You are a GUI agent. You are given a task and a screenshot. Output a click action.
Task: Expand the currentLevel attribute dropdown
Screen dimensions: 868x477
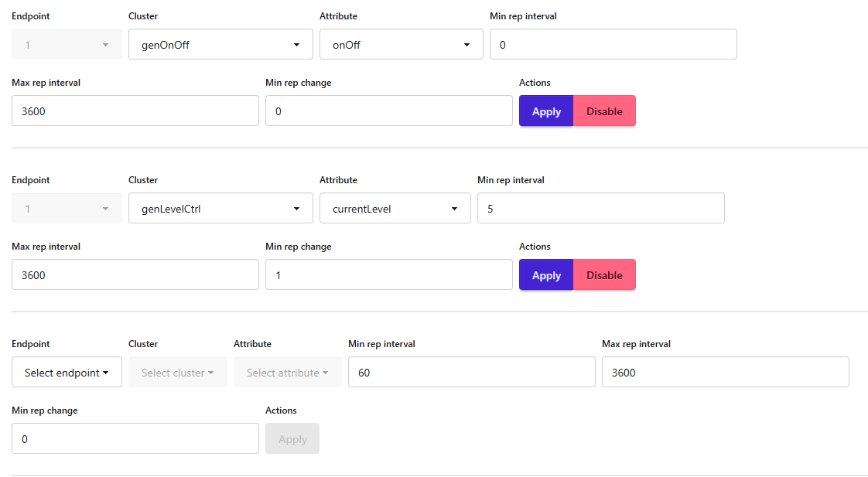(395, 209)
